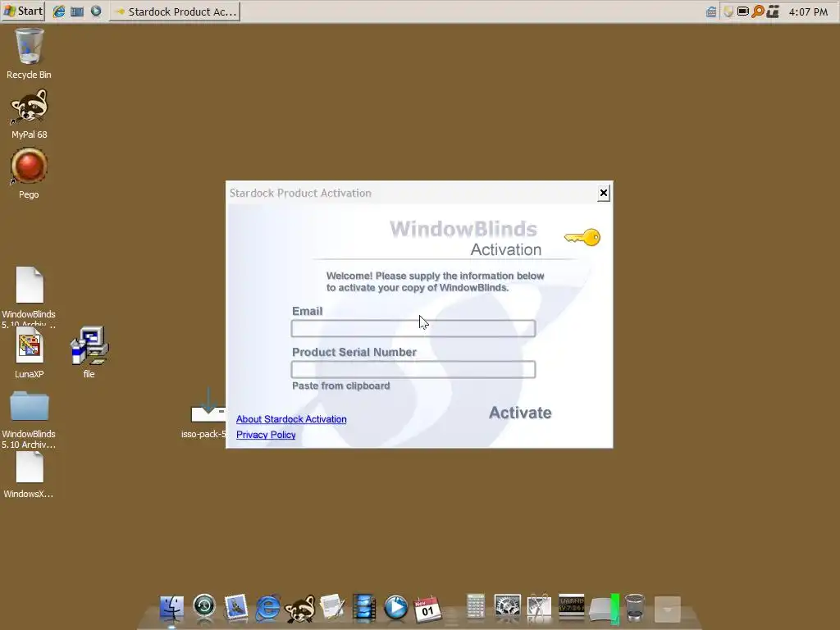Click the Mail stamp icon in the dock
This screenshot has height=630, width=840.
pos(235,608)
